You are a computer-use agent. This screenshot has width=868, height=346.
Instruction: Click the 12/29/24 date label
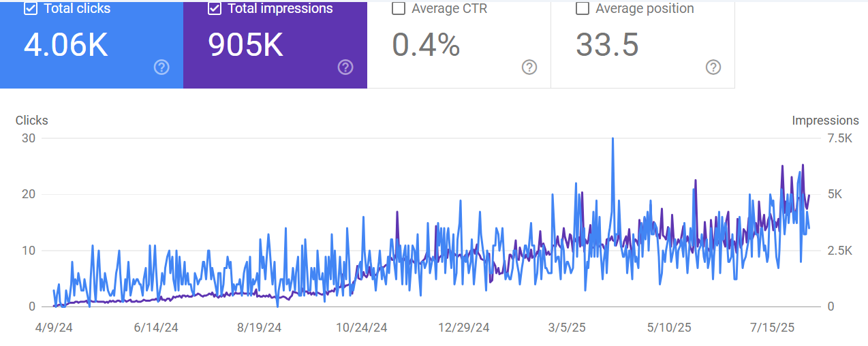click(464, 328)
